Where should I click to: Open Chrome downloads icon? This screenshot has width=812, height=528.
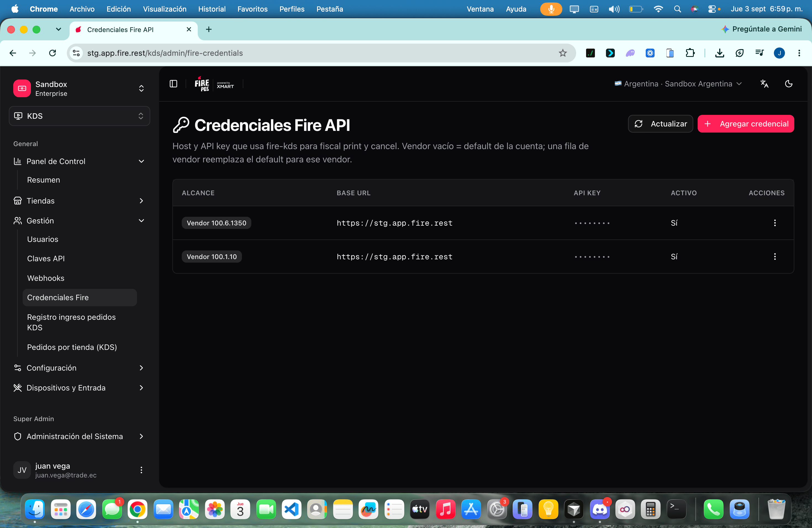719,53
